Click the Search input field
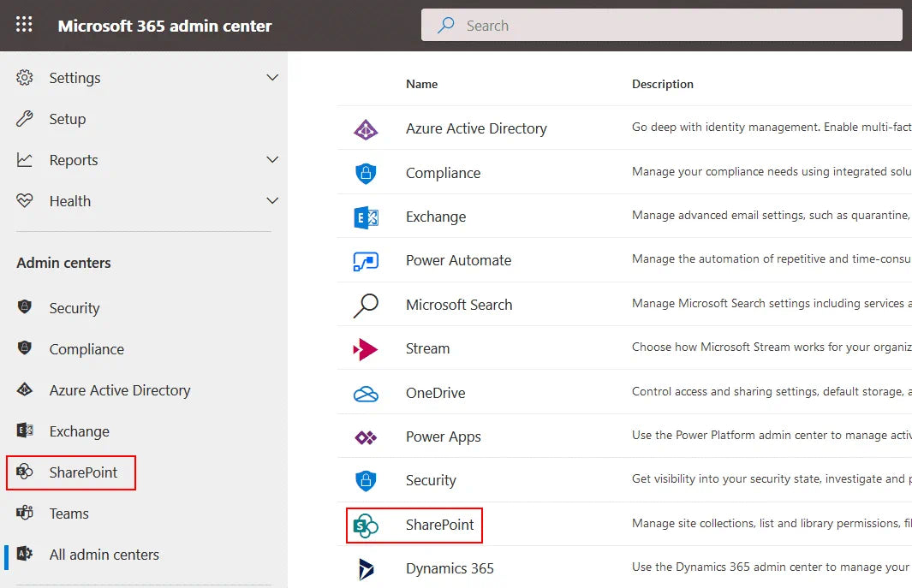The height and width of the screenshot is (588, 912). pos(661,26)
